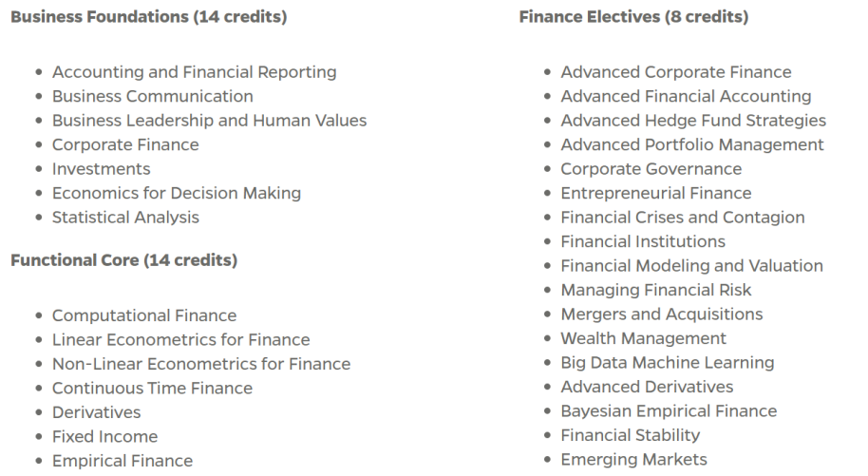The width and height of the screenshot is (868, 476).
Task: Click the Emerging Markets elective
Action: [x=633, y=460]
